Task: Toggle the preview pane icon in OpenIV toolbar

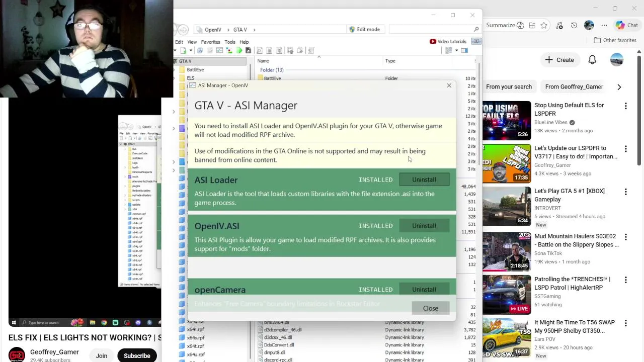Action: 464,50
